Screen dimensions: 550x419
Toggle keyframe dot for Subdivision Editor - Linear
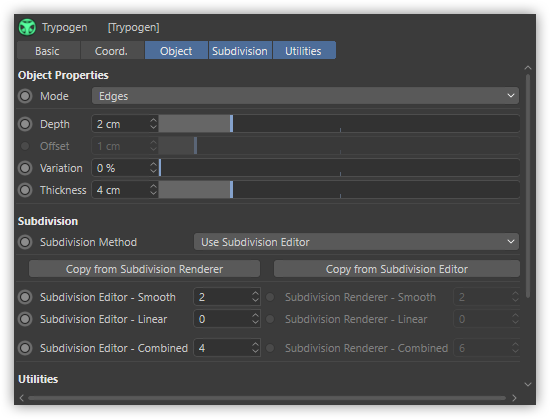[x=25, y=319]
